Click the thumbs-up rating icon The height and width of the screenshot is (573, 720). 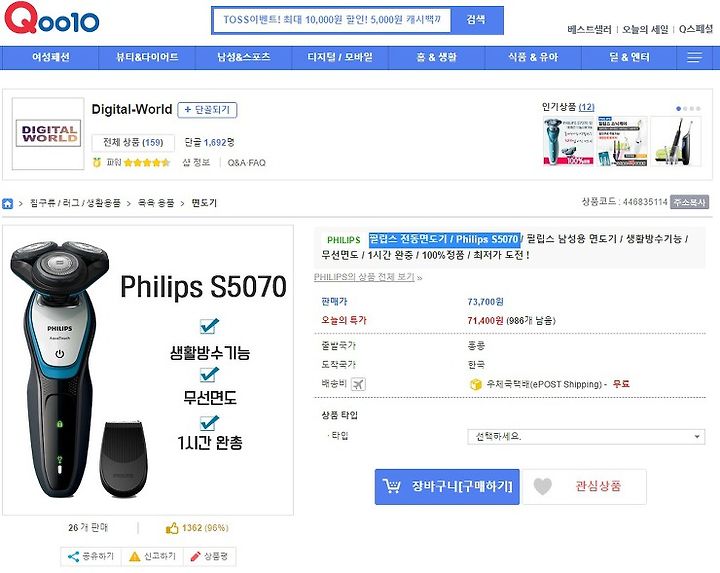pos(172,528)
